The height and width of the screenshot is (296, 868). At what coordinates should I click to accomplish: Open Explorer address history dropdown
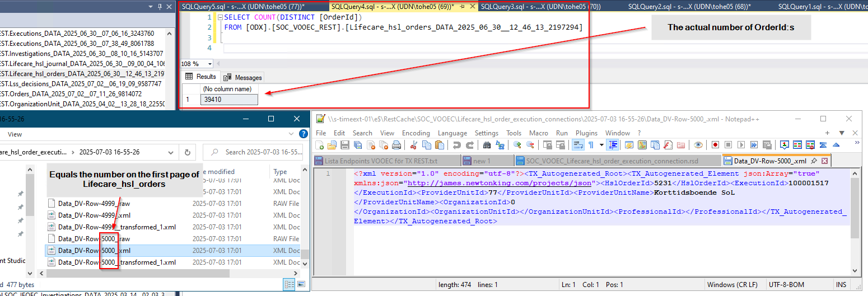(171, 152)
